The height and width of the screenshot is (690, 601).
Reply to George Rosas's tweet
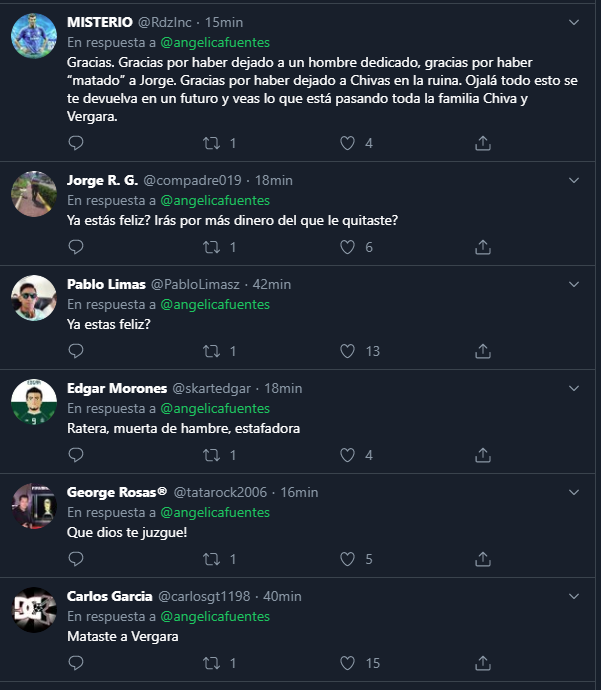tap(76, 559)
